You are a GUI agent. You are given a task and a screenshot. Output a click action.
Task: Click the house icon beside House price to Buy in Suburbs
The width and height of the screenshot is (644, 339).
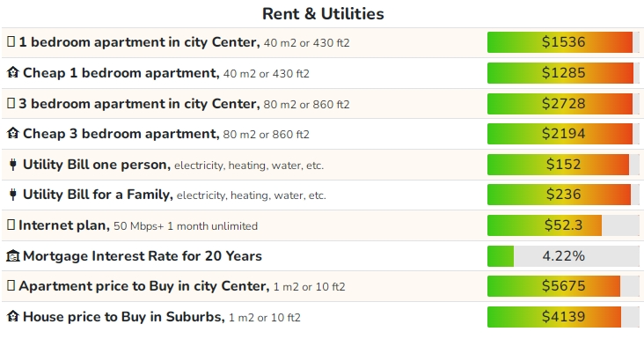[x=12, y=316]
